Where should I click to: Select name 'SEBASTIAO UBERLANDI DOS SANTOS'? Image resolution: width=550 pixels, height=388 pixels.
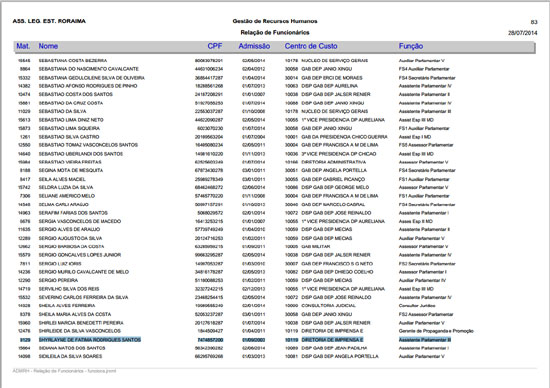coord(81,154)
